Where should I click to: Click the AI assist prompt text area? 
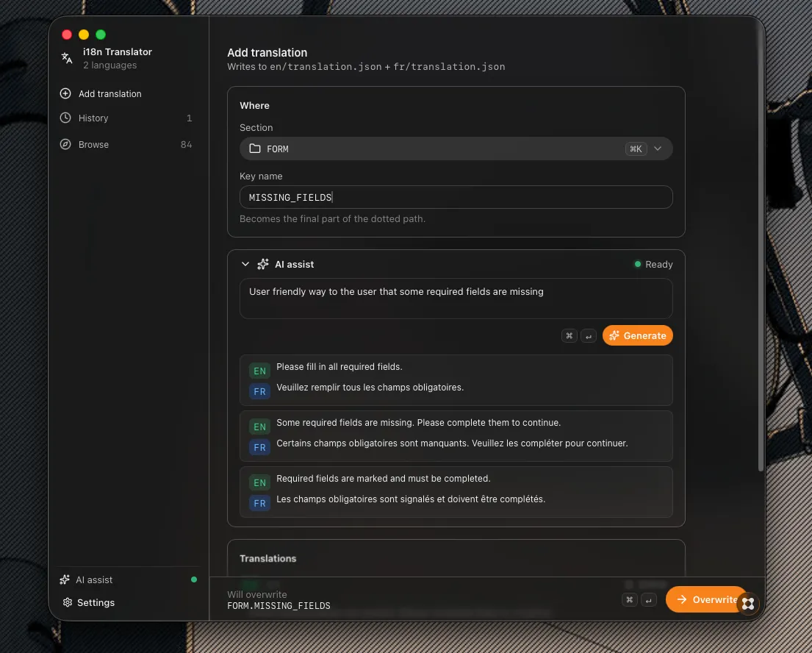click(x=456, y=299)
